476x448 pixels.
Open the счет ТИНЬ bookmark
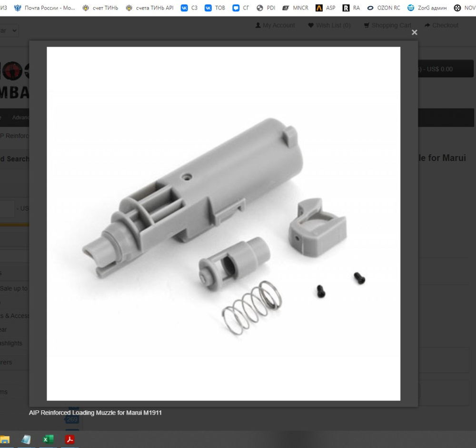(x=100, y=8)
